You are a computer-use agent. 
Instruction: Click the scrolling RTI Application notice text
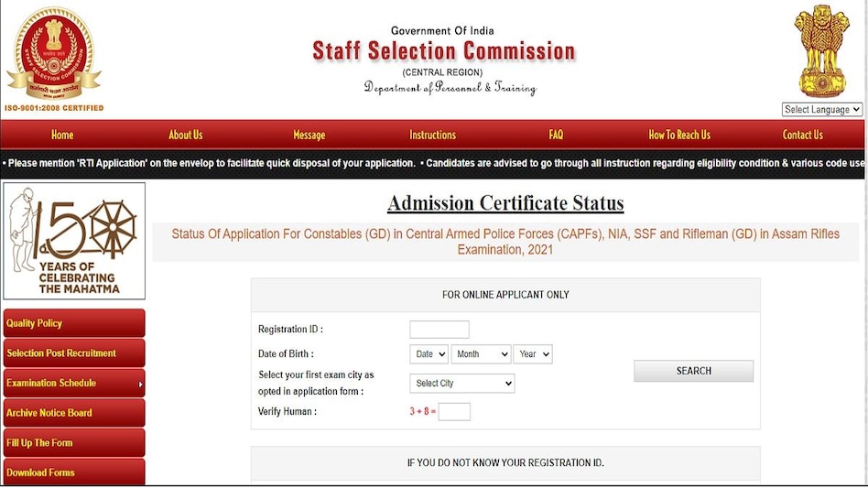tap(208, 163)
